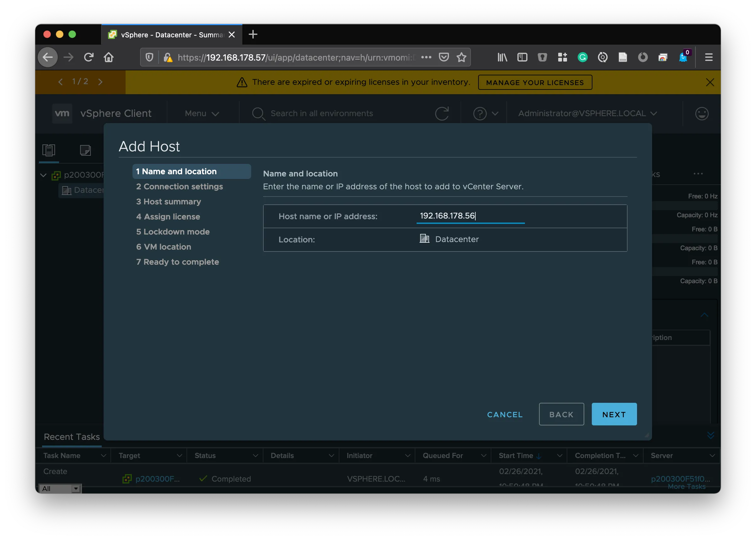Click the Firefox home icon

coord(108,57)
